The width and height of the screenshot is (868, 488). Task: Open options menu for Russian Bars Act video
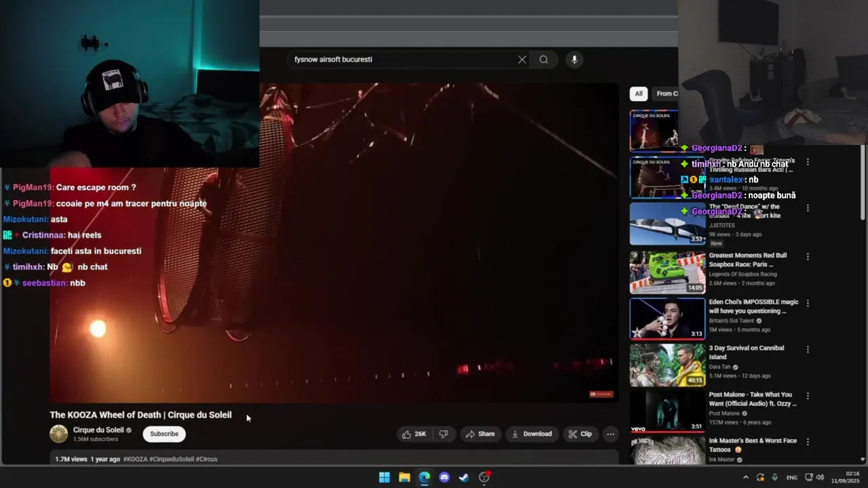tap(808, 162)
